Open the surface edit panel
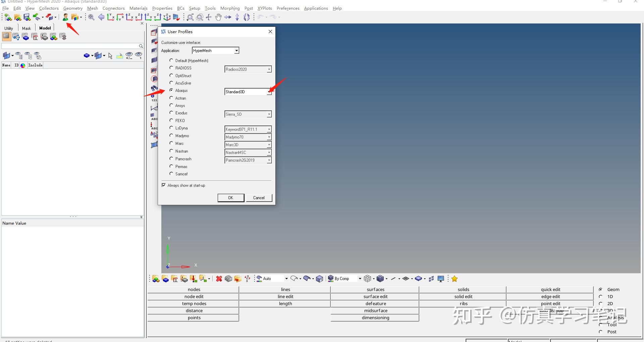This screenshot has width=644, height=342. point(375,296)
